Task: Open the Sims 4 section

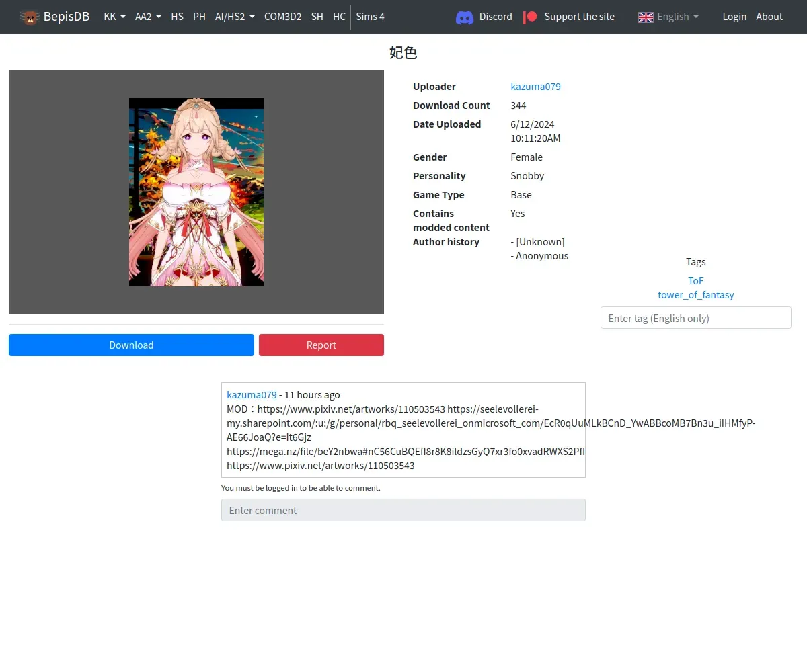Action: [x=370, y=17]
